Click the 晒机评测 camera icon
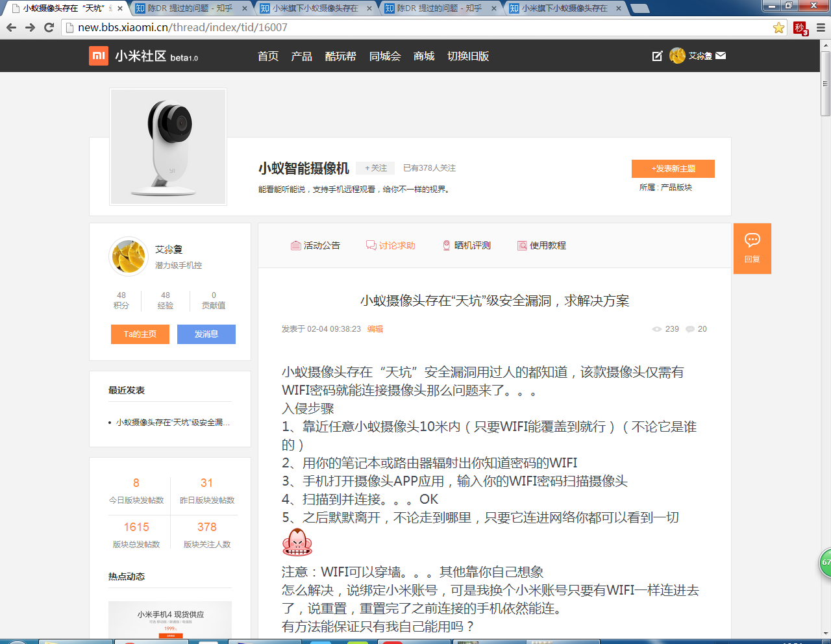The height and width of the screenshot is (644, 831). (446, 245)
